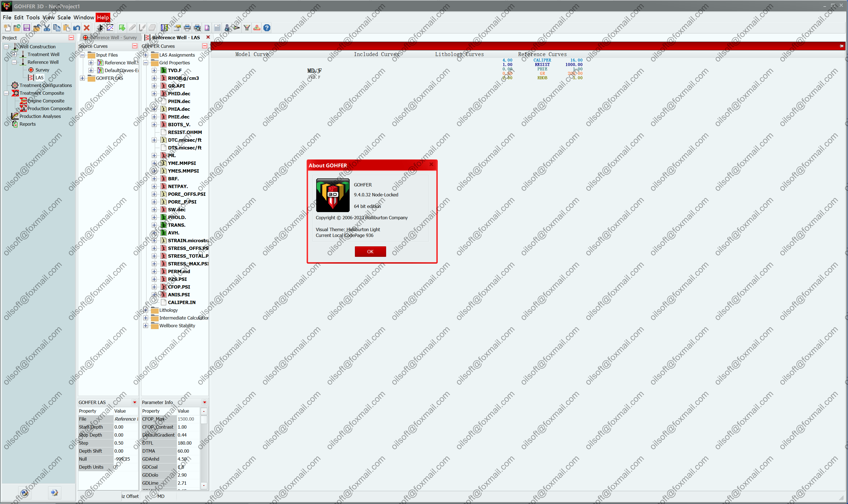Click the calculator toolbar icon
848x504 pixels.
click(x=217, y=28)
